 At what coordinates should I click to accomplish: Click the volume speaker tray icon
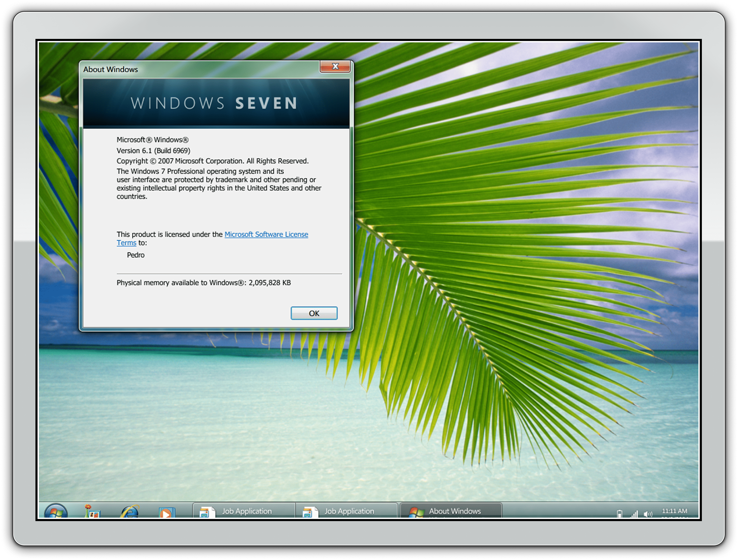click(x=648, y=514)
